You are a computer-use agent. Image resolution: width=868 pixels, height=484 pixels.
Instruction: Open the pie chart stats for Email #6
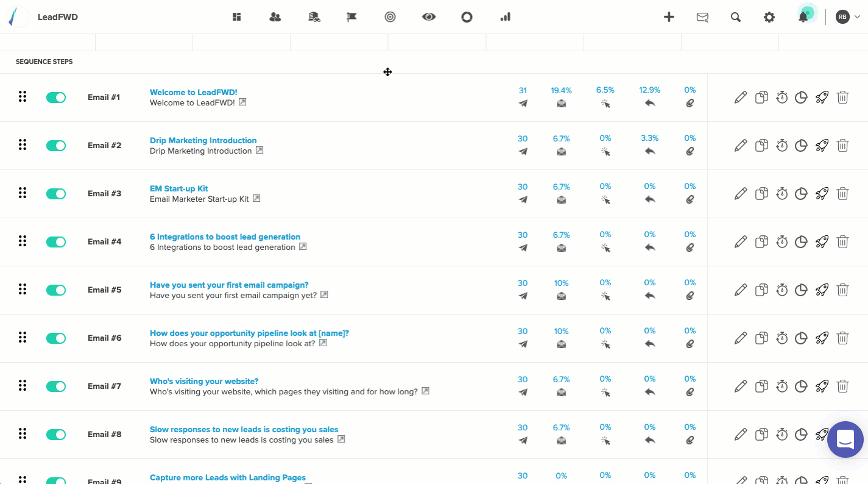coord(801,338)
